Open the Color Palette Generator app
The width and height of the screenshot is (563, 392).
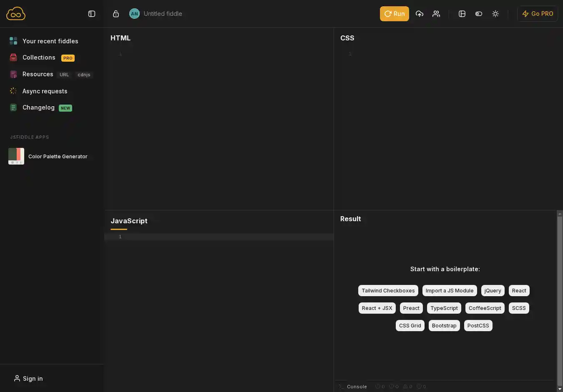tap(58, 157)
